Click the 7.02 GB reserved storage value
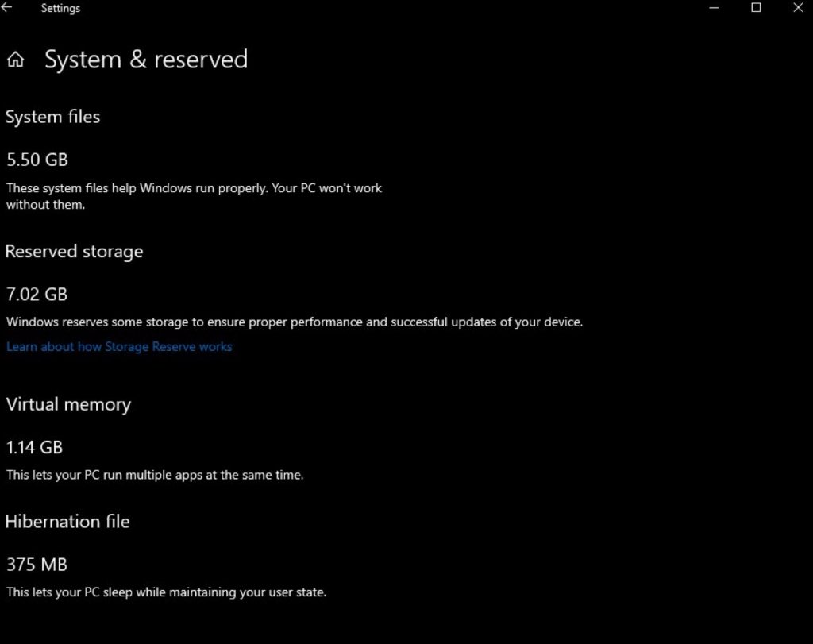The width and height of the screenshot is (813, 644). click(x=37, y=294)
